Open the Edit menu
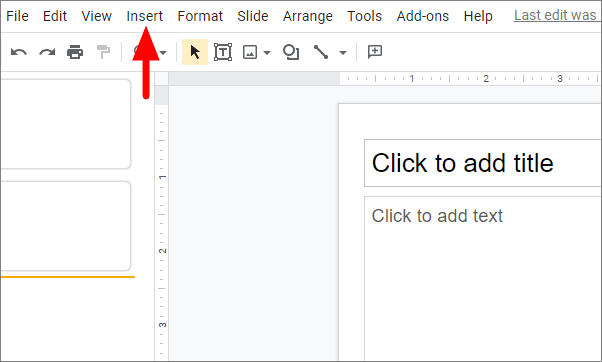Viewport: 602px width, 362px height. click(55, 16)
